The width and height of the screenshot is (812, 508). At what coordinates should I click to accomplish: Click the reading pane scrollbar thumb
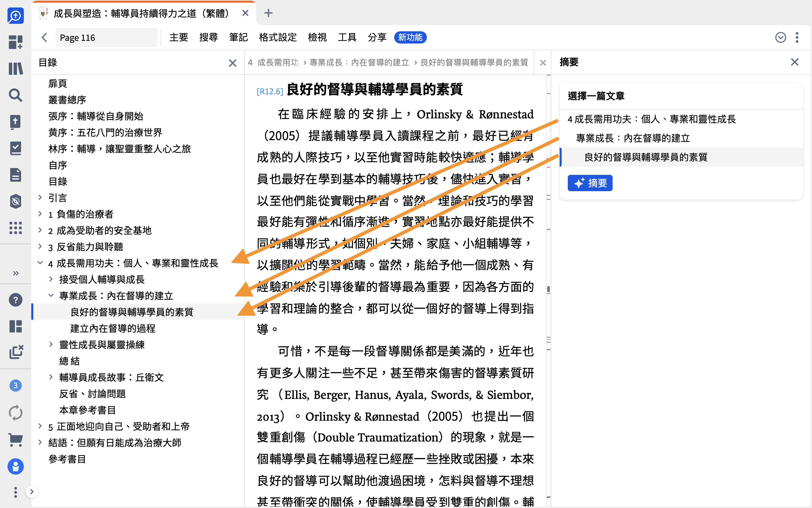pyautogui.click(x=548, y=289)
